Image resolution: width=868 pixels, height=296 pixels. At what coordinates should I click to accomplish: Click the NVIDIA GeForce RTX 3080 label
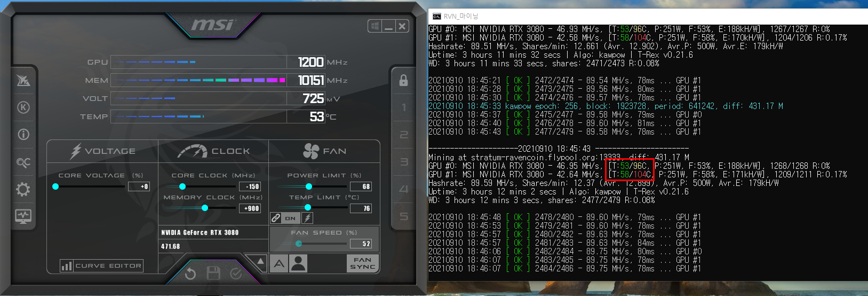(200, 232)
